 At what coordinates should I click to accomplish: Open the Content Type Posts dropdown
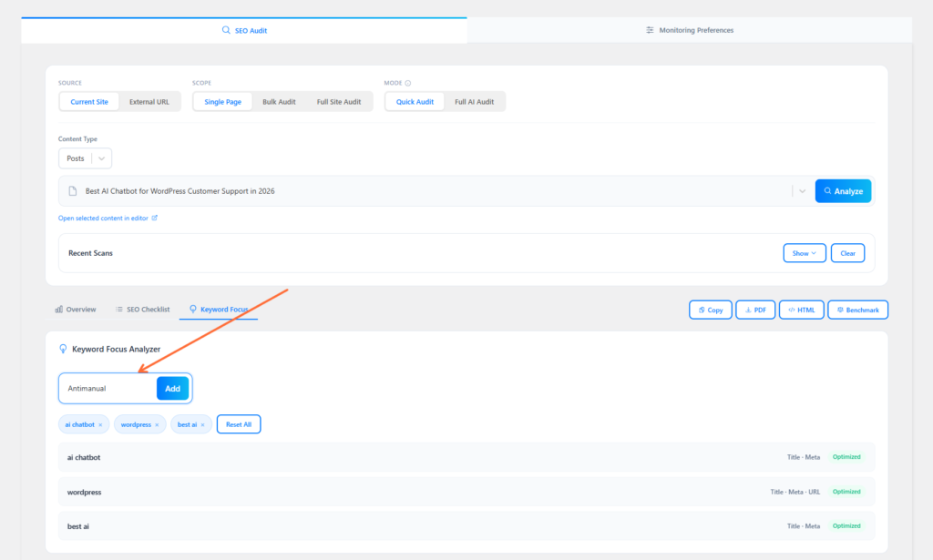click(x=85, y=158)
